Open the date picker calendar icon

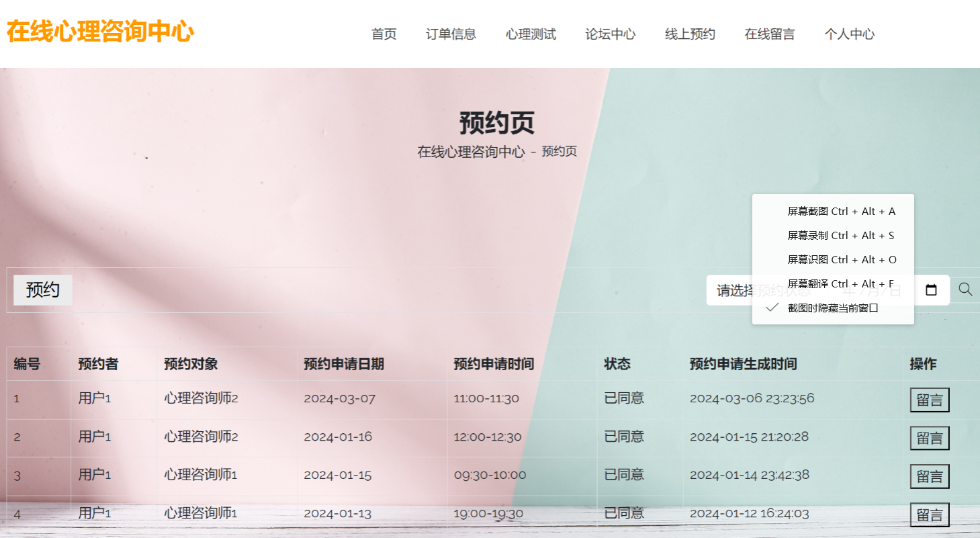[x=932, y=289]
